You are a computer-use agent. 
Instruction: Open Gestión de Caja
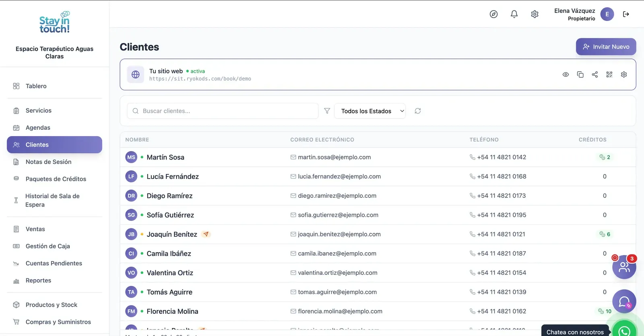point(54,246)
